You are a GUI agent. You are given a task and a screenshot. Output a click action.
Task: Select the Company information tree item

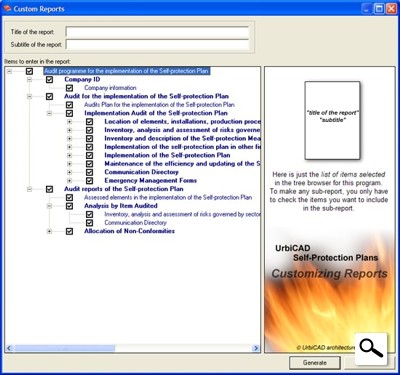110,88
